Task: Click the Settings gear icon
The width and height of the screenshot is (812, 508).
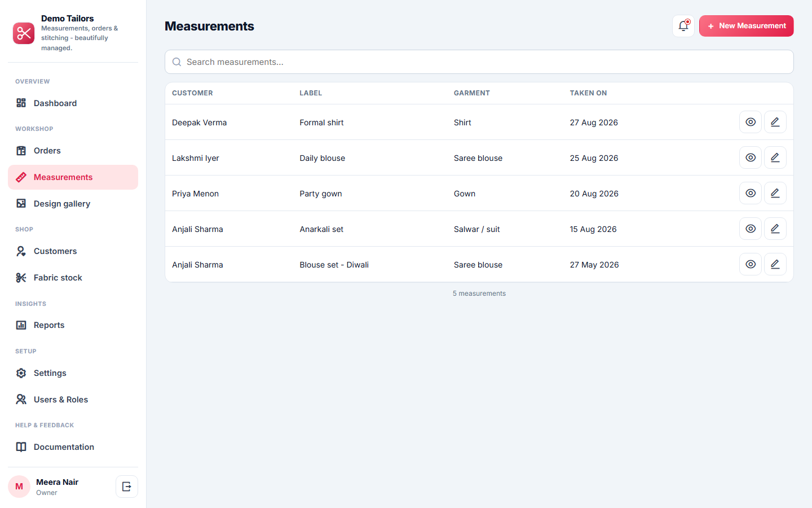Action: click(x=21, y=373)
